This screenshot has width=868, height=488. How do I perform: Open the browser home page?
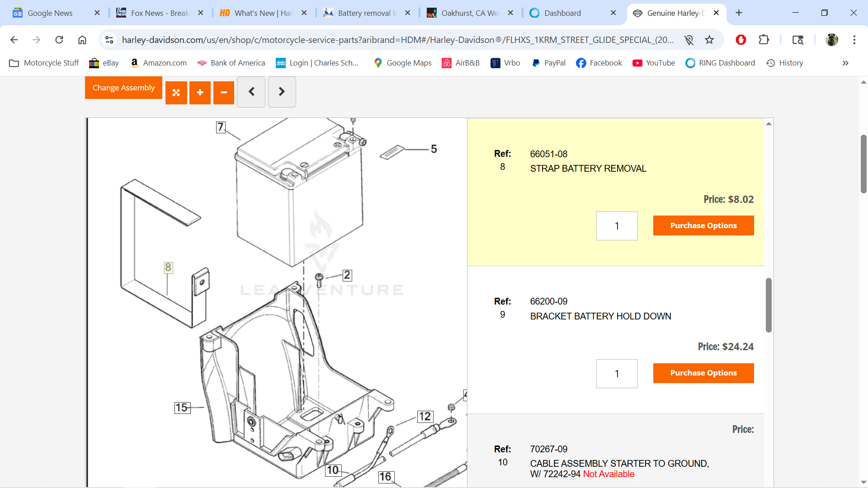[82, 40]
